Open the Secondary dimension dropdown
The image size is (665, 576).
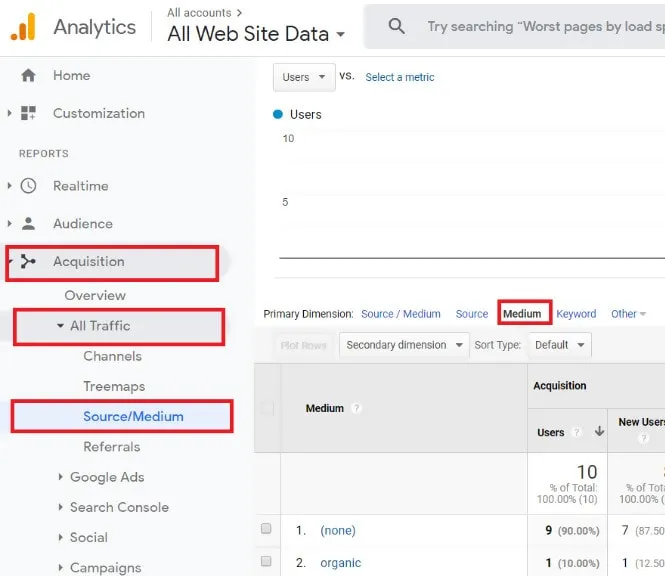(404, 345)
